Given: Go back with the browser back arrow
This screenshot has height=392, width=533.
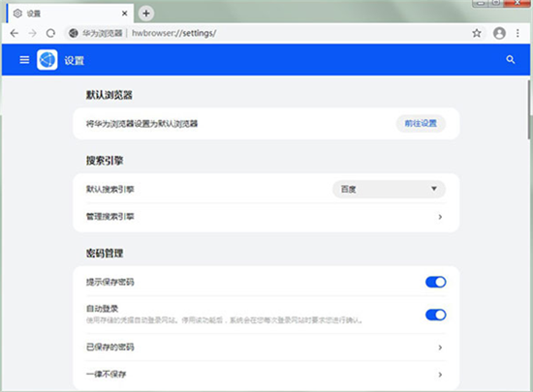Looking at the screenshot, I should (15, 33).
